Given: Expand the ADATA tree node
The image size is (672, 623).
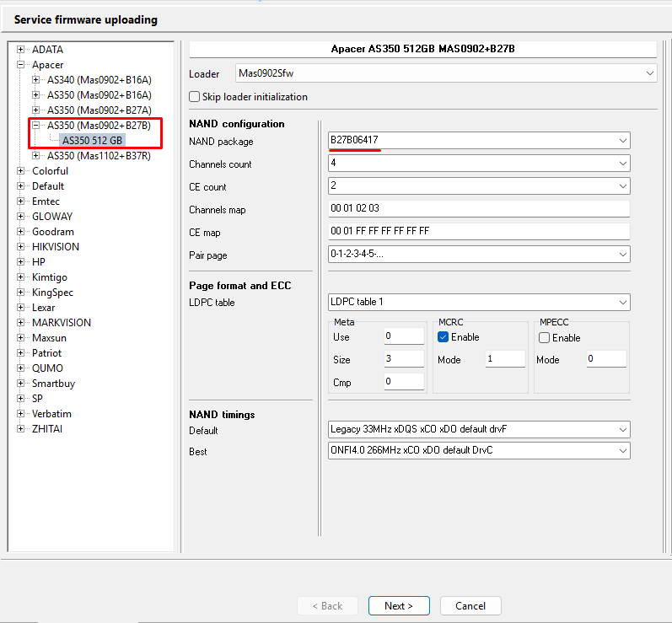Looking at the screenshot, I should pyautogui.click(x=20, y=50).
